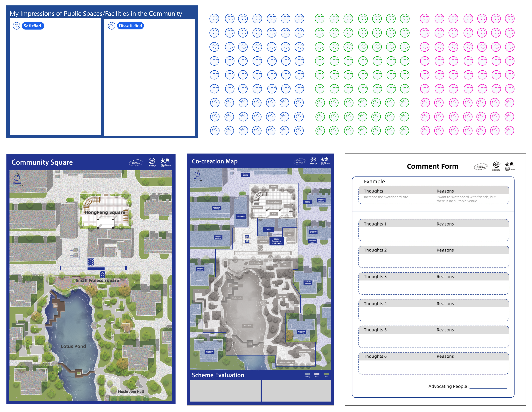Click the Water Treatment Equipment label
The image size is (532, 412).
click(x=277, y=241)
